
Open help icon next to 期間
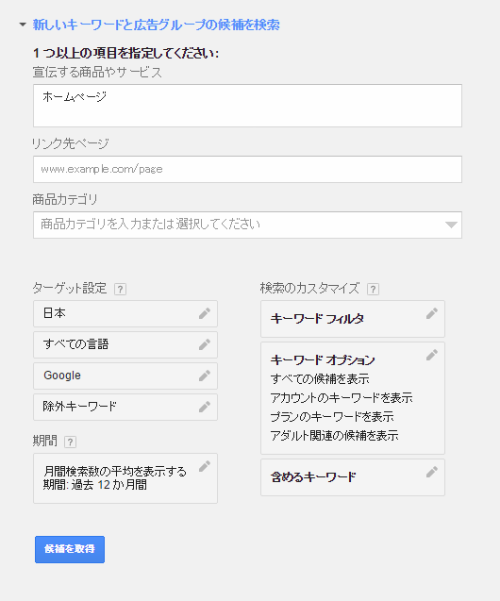[x=70, y=442]
